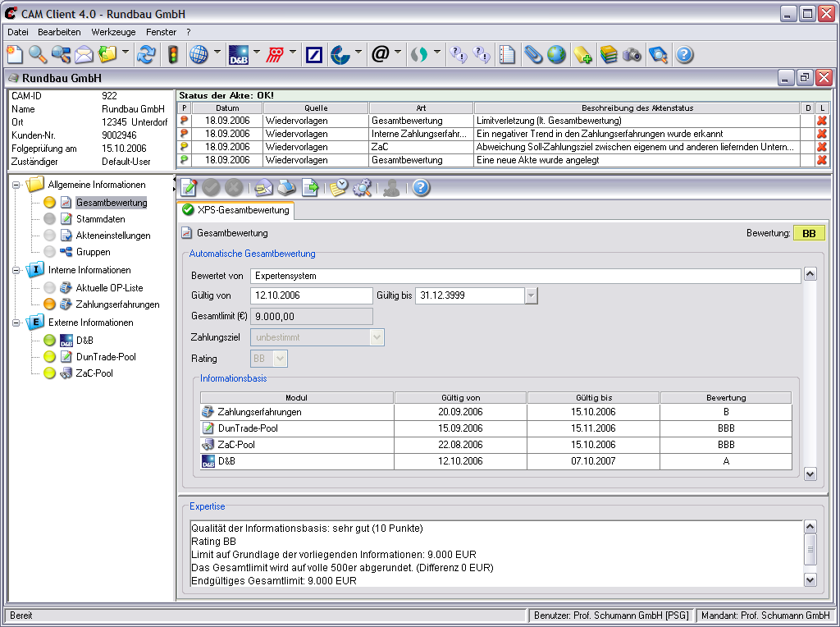Click the export document green arrow icon
Screen dimensions: 840x627
tap(310, 188)
